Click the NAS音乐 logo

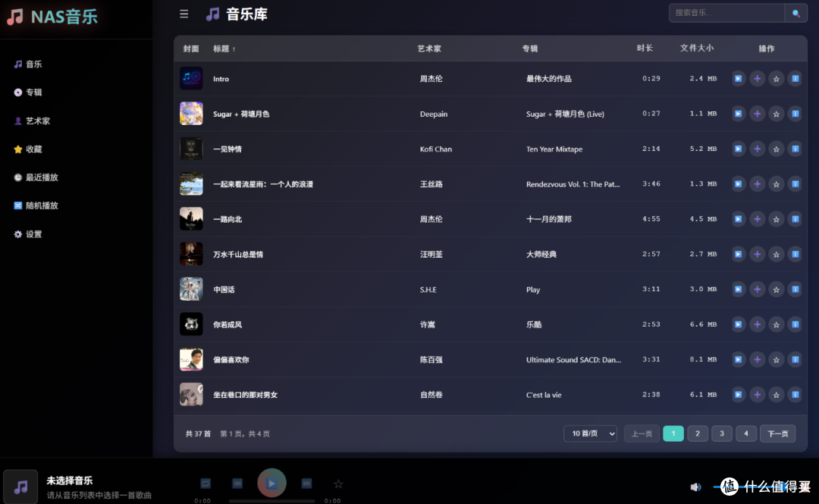tap(52, 17)
